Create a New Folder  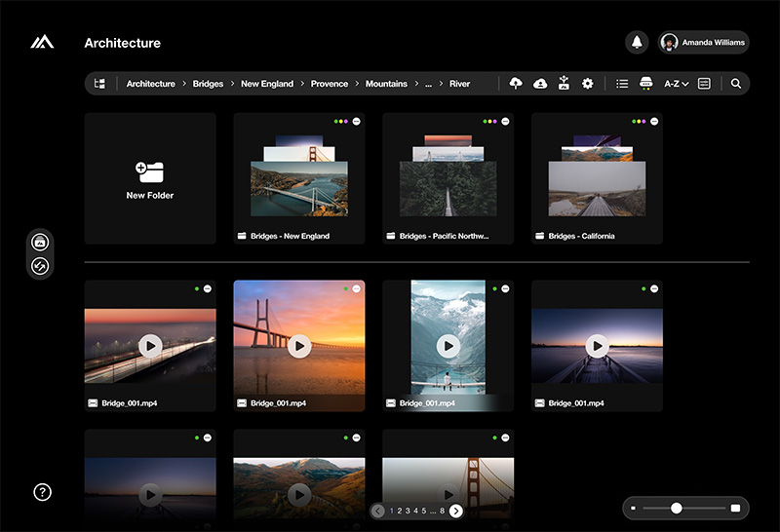coord(150,178)
